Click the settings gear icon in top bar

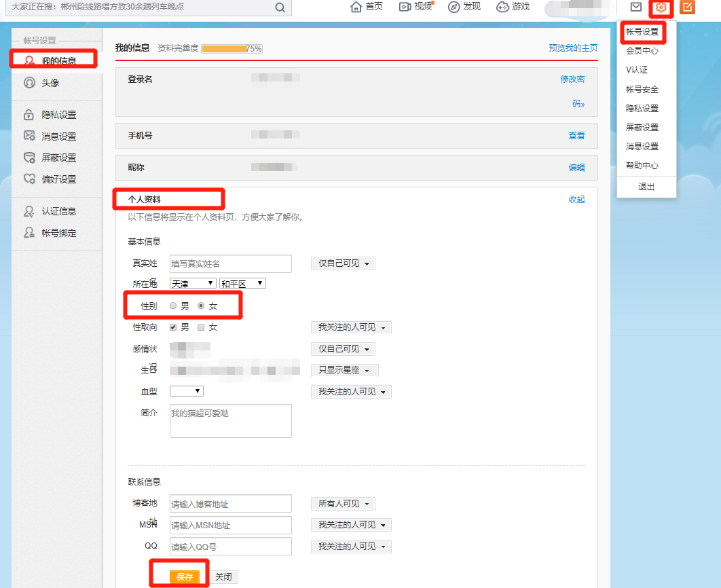coord(661,8)
